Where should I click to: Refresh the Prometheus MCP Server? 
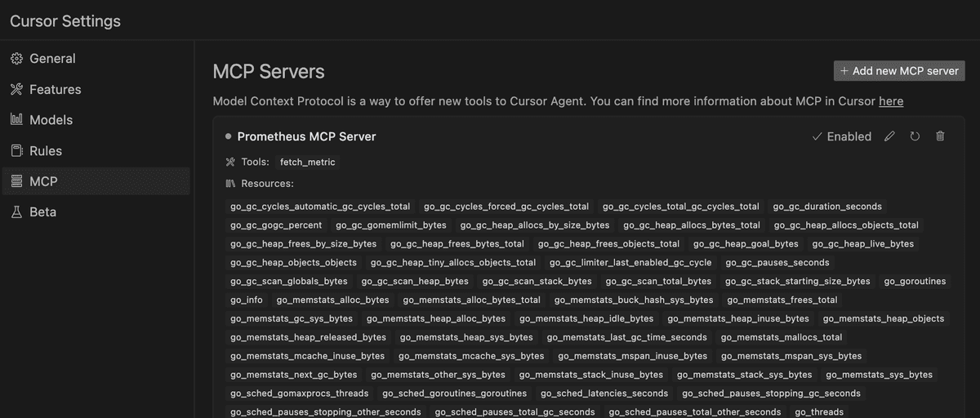pyautogui.click(x=915, y=136)
